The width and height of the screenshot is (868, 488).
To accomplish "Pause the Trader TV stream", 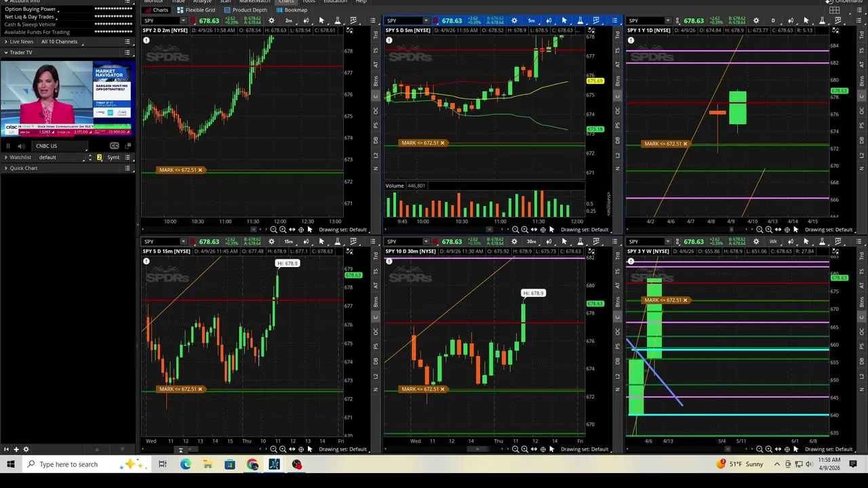I will (8, 146).
